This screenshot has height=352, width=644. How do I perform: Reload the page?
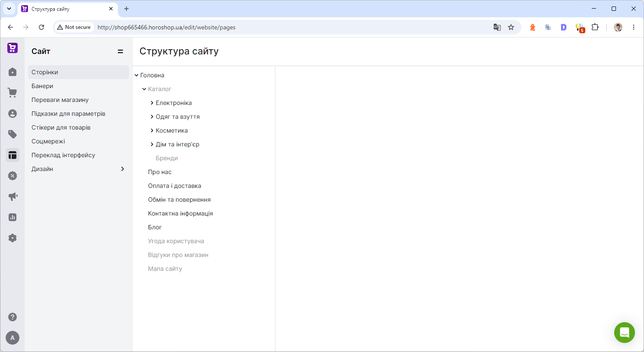tap(41, 27)
